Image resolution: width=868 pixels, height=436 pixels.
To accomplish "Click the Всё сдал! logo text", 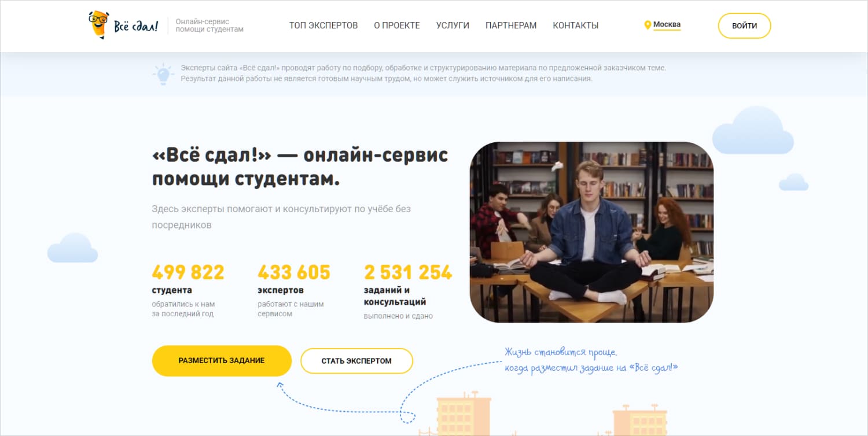I will point(136,27).
